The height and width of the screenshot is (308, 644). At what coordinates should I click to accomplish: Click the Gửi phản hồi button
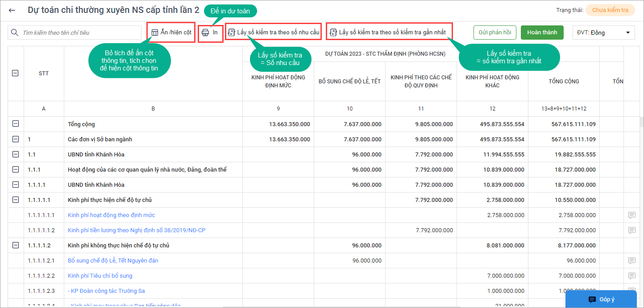(x=494, y=33)
